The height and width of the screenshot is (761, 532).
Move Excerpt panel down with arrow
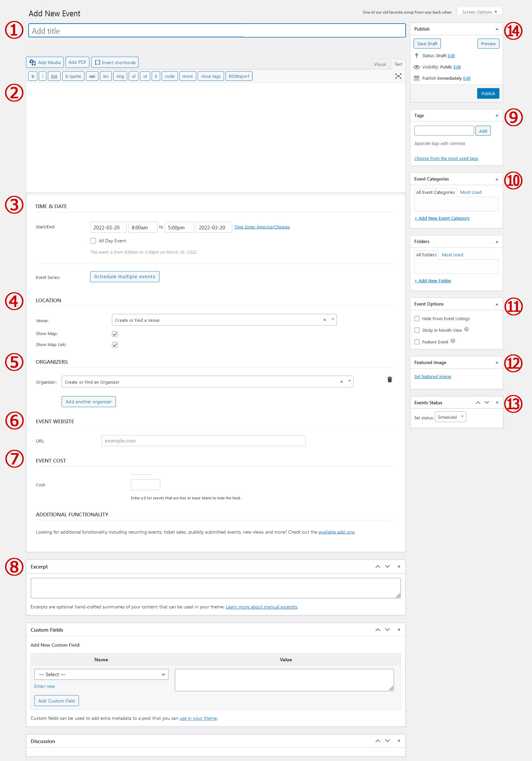coord(387,567)
